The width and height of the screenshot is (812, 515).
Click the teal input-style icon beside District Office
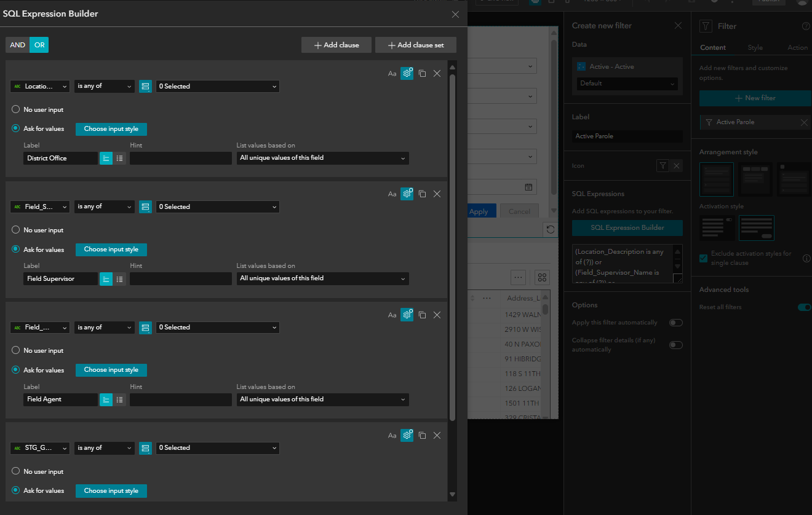(x=106, y=158)
